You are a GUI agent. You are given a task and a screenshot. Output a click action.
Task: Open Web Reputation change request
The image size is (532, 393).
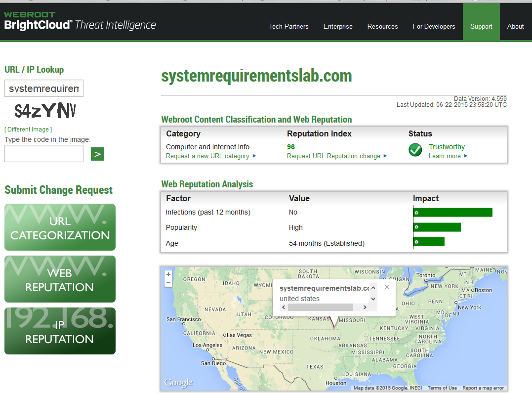pyautogui.click(x=60, y=279)
